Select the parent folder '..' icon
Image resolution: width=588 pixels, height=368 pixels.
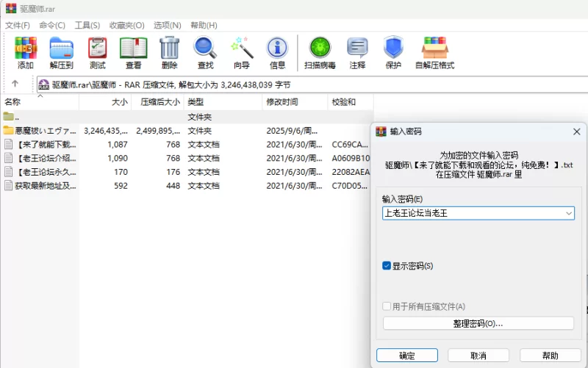pyautogui.click(x=9, y=117)
